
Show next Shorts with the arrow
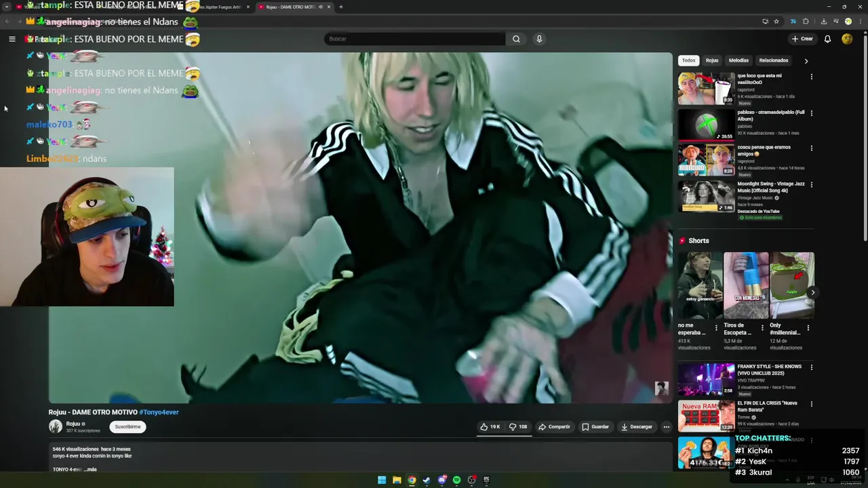(812, 293)
